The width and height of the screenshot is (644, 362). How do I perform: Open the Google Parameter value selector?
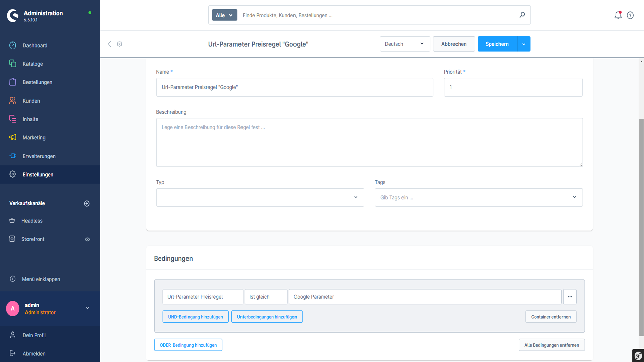[425, 297]
